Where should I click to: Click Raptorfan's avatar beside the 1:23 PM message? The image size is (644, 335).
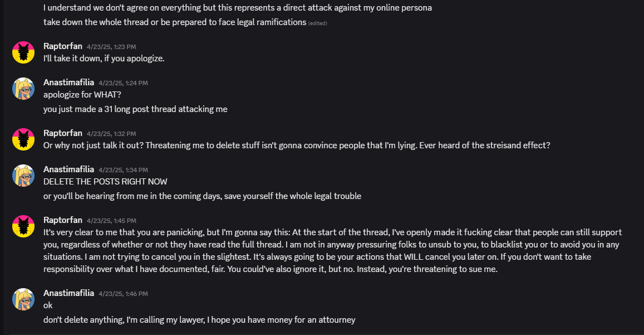(23, 52)
